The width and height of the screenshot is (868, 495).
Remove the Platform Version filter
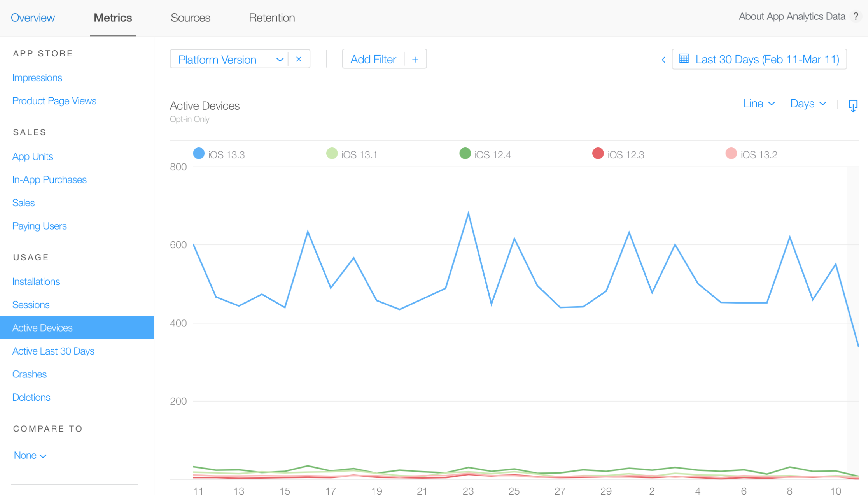pos(299,59)
